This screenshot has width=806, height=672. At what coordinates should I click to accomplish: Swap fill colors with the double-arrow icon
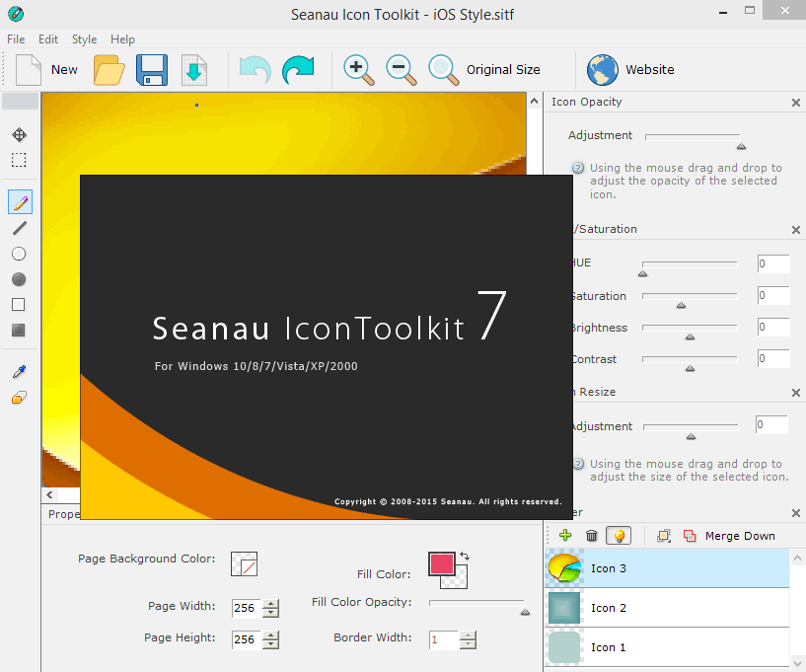[x=465, y=556]
